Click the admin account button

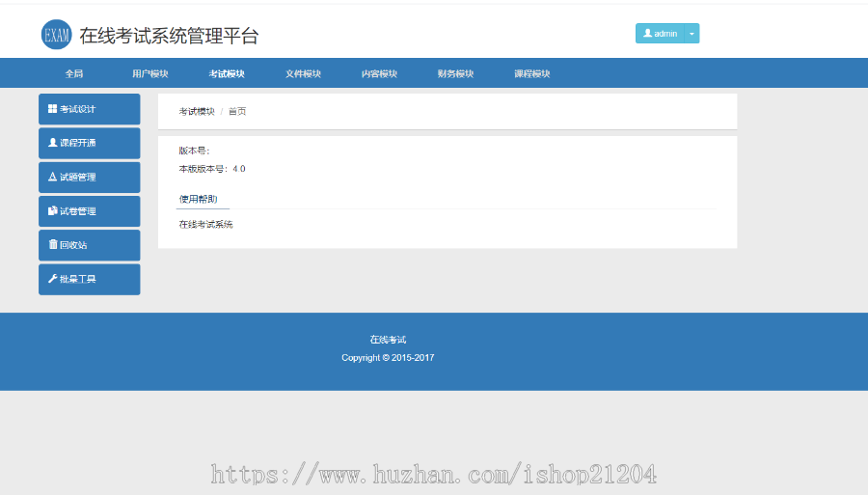(660, 33)
